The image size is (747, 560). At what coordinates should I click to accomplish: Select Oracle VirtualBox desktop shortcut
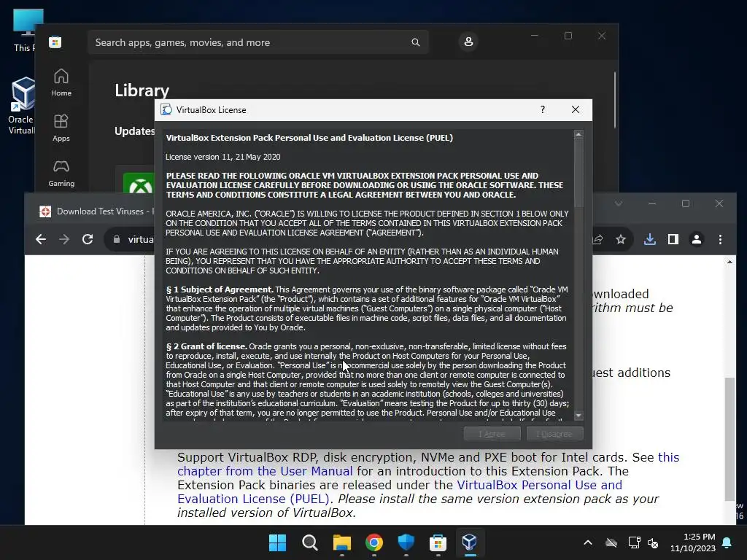pos(22,106)
